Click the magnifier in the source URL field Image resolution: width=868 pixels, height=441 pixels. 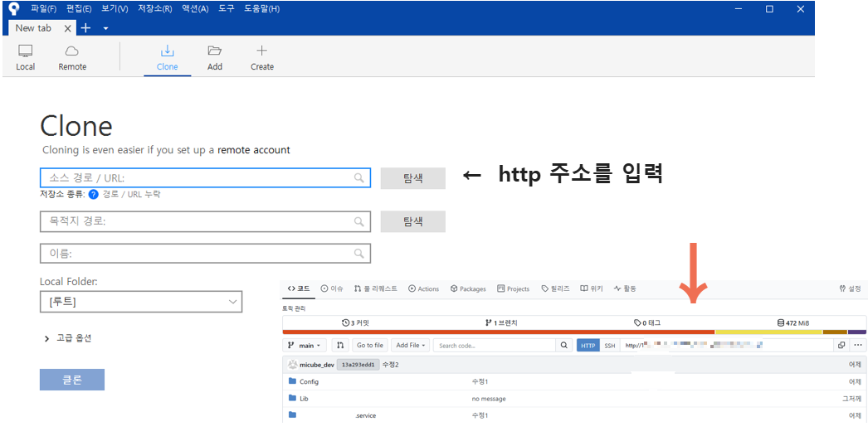tap(359, 177)
